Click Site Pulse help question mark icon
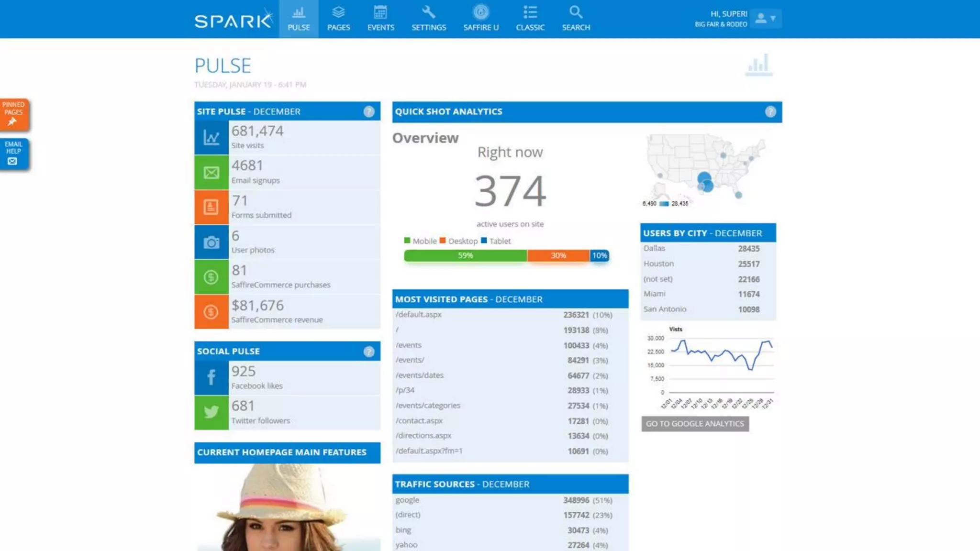 [368, 111]
